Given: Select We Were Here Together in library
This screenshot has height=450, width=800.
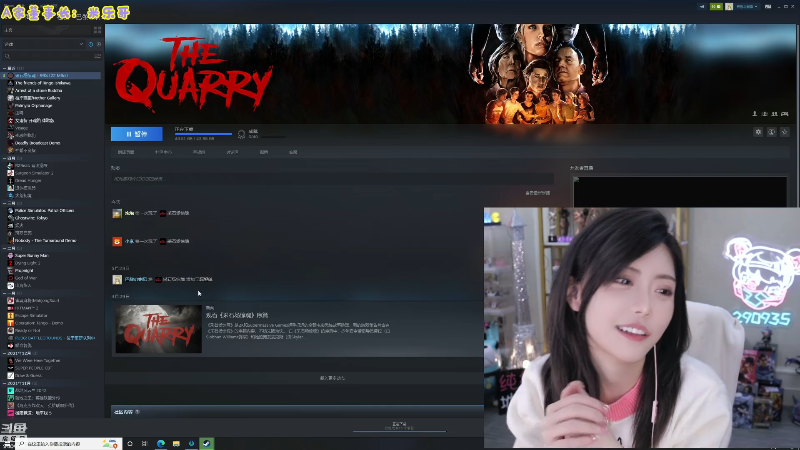Looking at the screenshot, I should (x=37, y=361).
